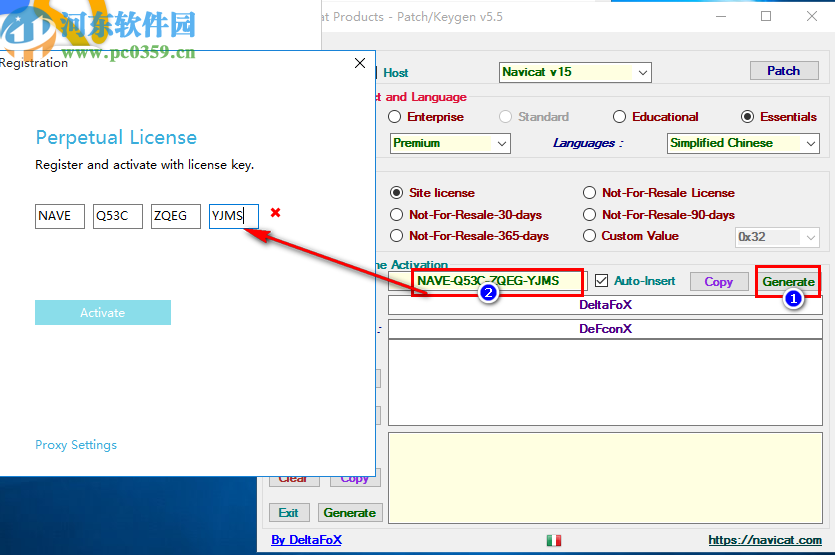Viewport: 835px width, 555px height.
Task: Minimize the Patch/Keygen window
Action: [x=721, y=17]
